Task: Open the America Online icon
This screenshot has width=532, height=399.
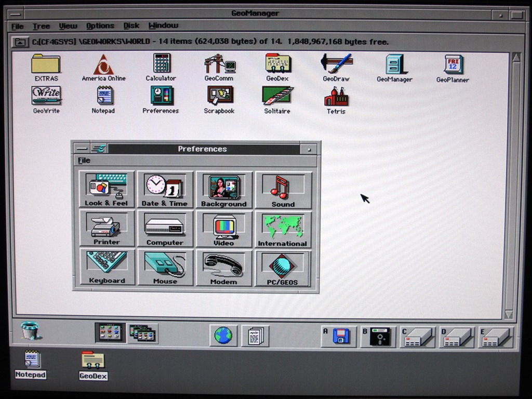Action: [103, 65]
